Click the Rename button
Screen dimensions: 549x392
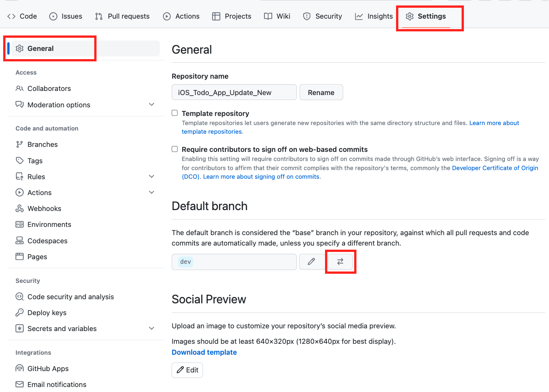tap(321, 92)
